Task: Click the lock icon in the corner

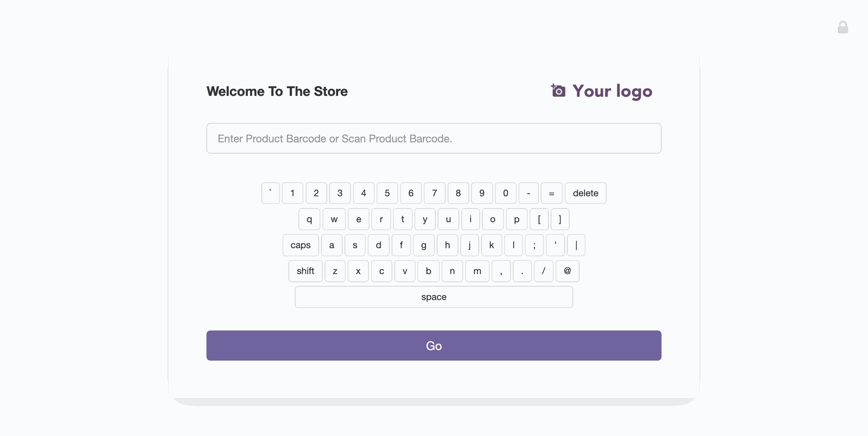Action: 843,27
